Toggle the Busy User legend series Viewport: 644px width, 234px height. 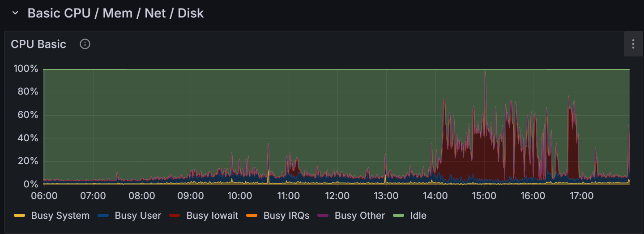point(138,216)
